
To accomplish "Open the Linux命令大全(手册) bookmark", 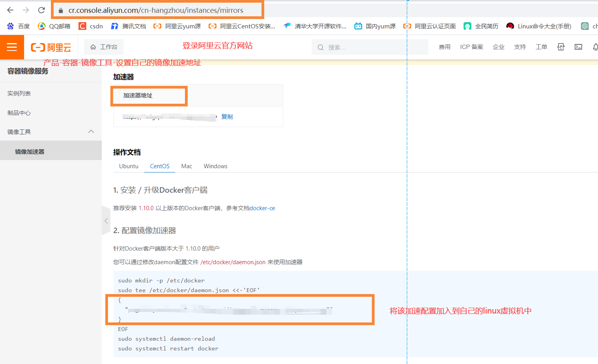I will tap(539, 26).
